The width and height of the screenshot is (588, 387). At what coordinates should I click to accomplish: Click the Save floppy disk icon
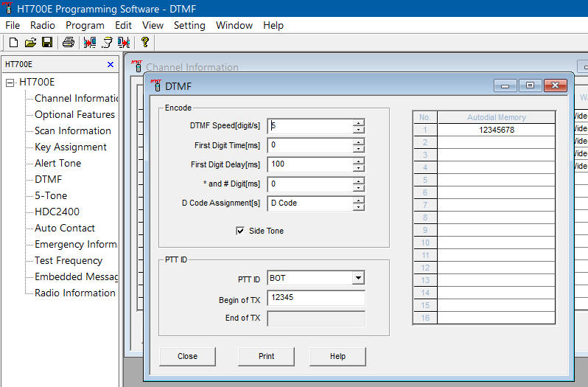pos(47,43)
